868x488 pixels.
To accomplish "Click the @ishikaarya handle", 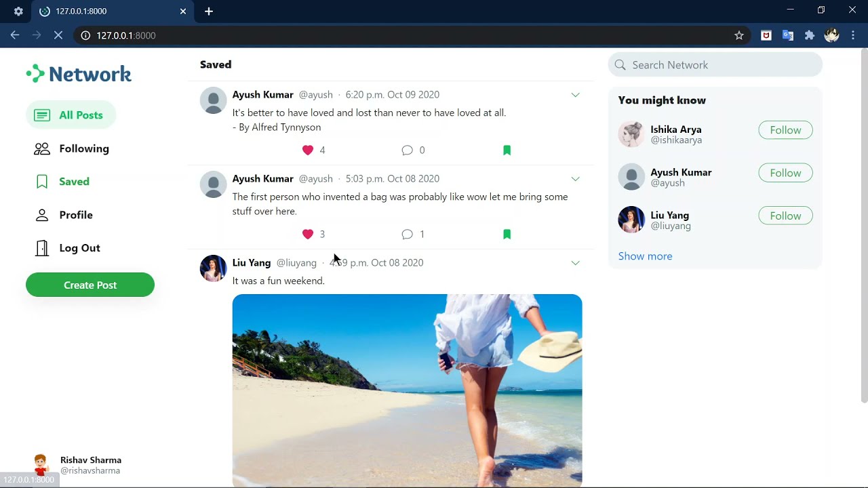I will (676, 140).
